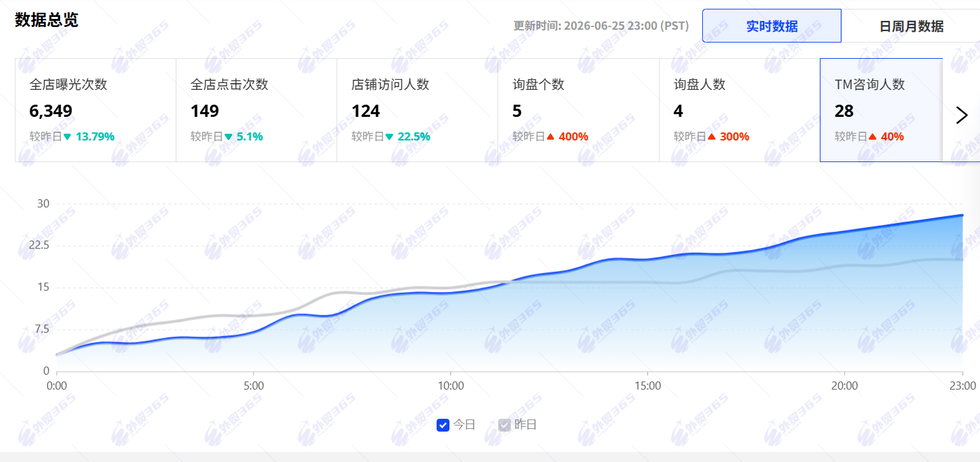Uncheck the 今日 legend checkbox

pos(443,425)
